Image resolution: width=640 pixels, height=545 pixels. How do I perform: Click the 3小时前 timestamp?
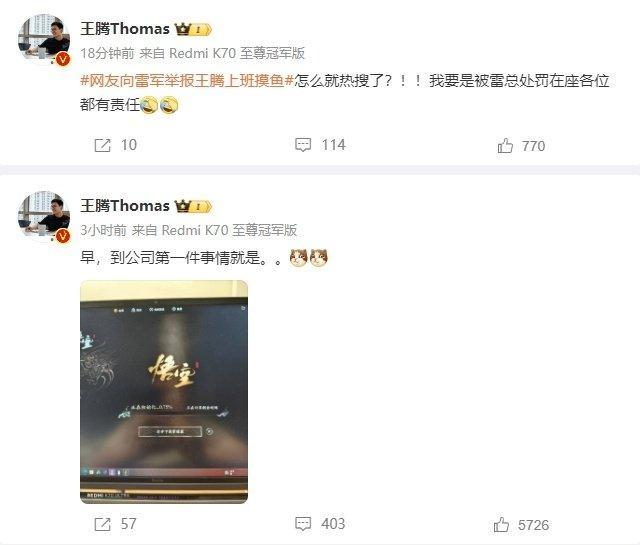tap(103, 230)
